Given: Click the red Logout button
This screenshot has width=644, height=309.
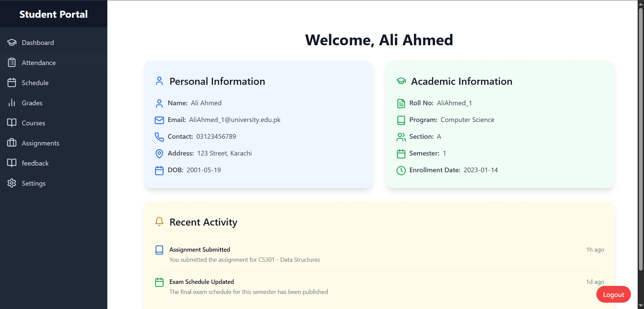Looking at the screenshot, I should 613,295.
